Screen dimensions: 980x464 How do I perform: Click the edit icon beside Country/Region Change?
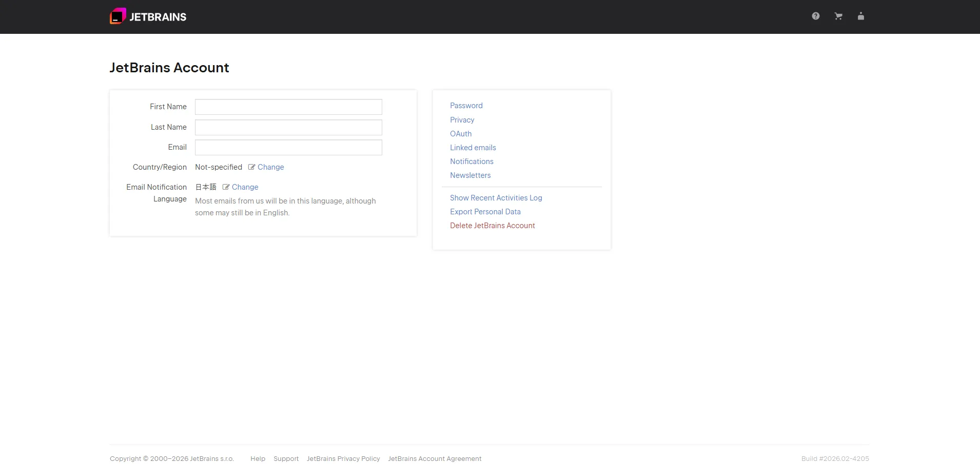pyautogui.click(x=251, y=167)
